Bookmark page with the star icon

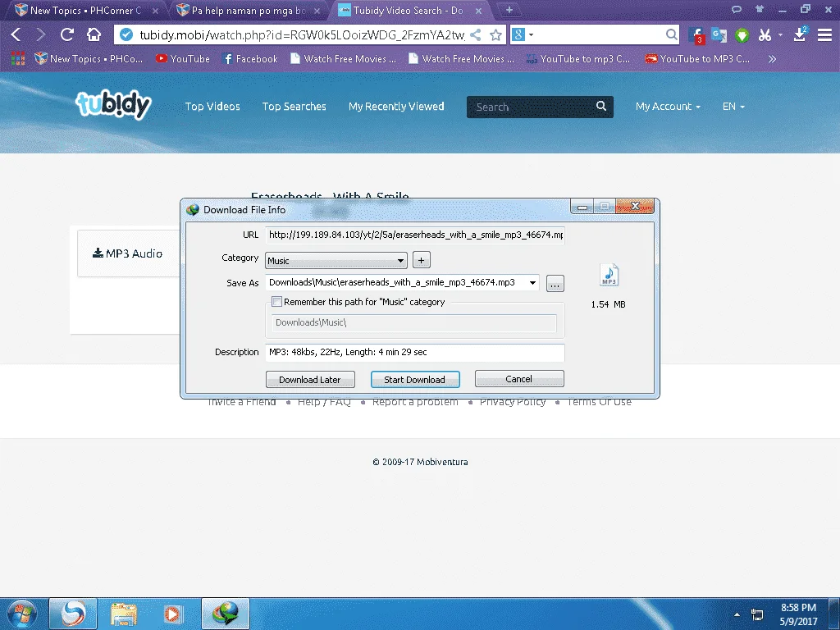[496, 34]
